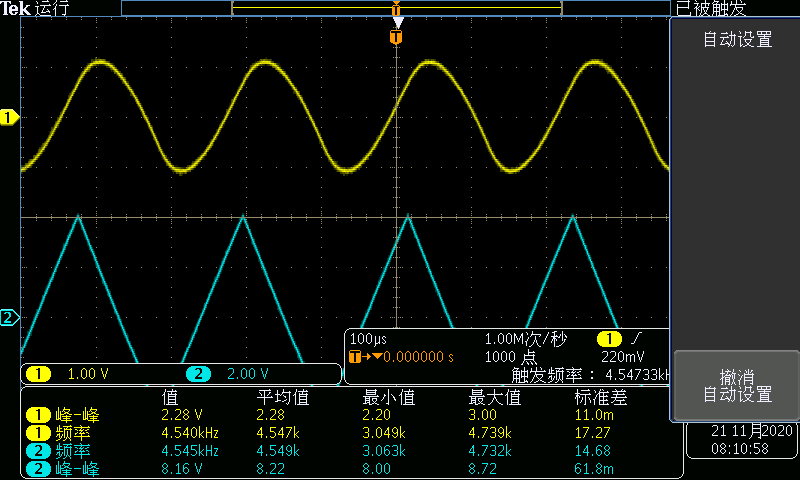Click the maximum value 4.739k
This screenshot has width=800, height=480.
pyautogui.click(x=490, y=434)
